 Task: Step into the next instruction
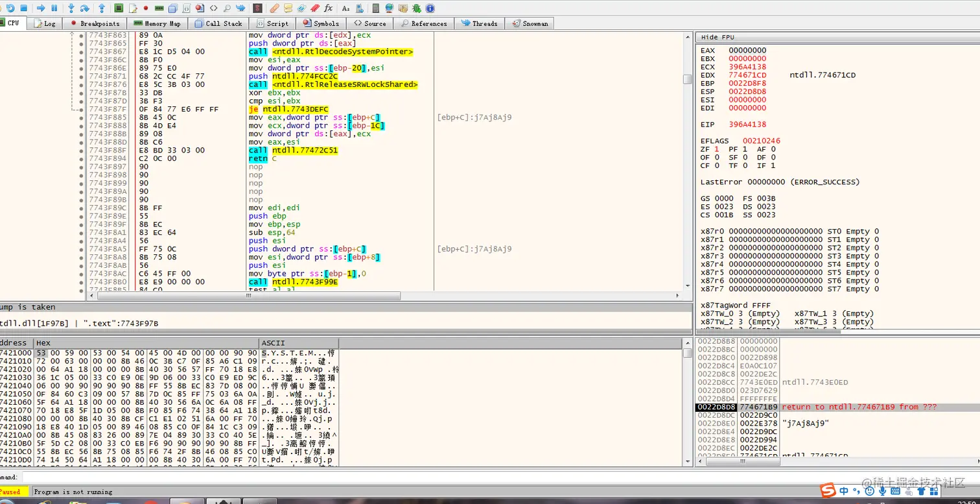click(x=71, y=8)
